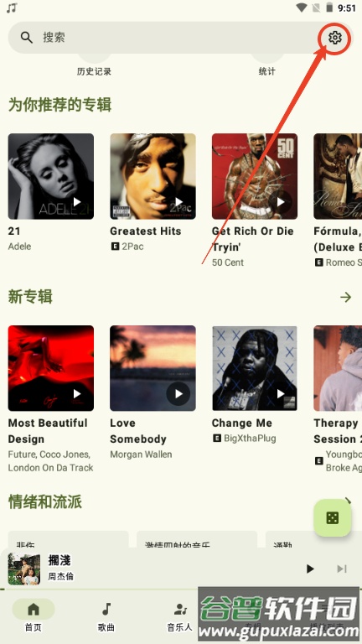Switch to the 音乐人 artists tab

179,615
